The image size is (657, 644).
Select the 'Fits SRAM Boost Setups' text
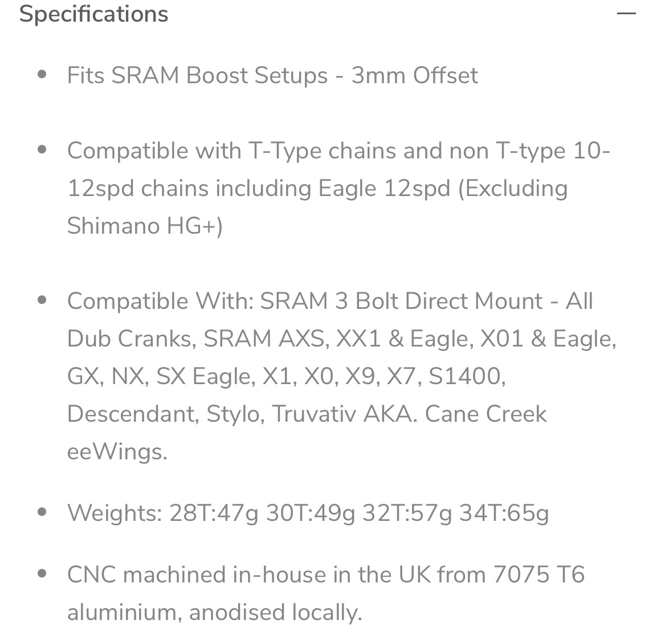(x=197, y=75)
